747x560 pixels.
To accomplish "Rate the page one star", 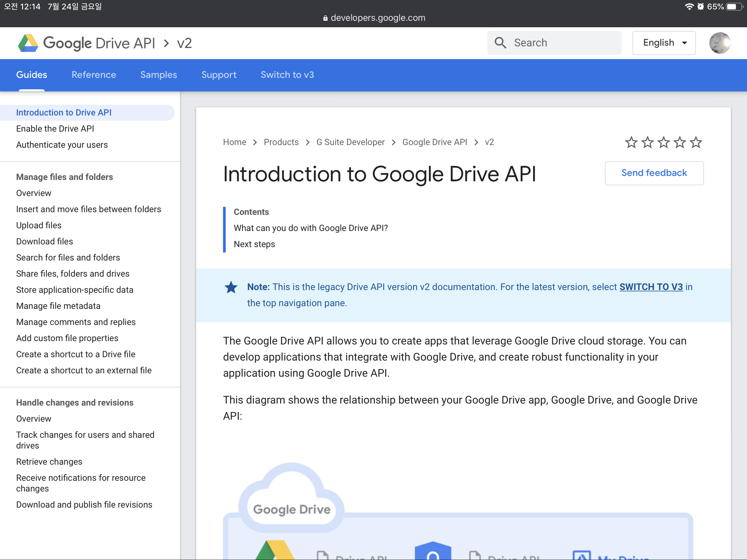I will (631, 142).
